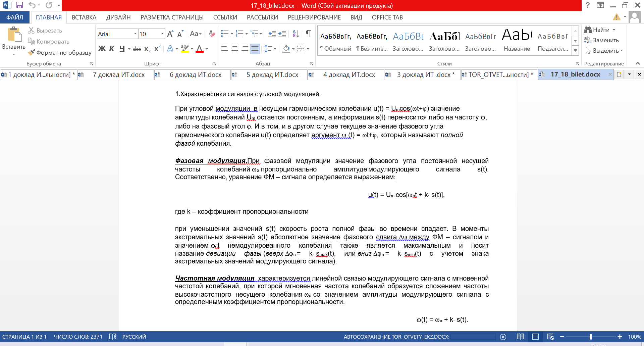Toggle subscript x₂ formatting
Viewport: 644px width, 346px height.
147,49
